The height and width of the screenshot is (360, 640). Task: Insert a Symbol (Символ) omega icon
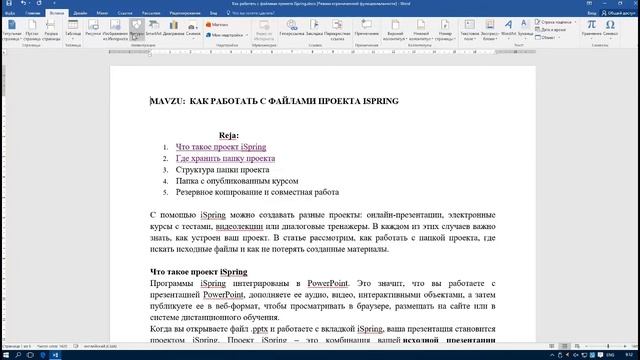[x=611, y=29]
